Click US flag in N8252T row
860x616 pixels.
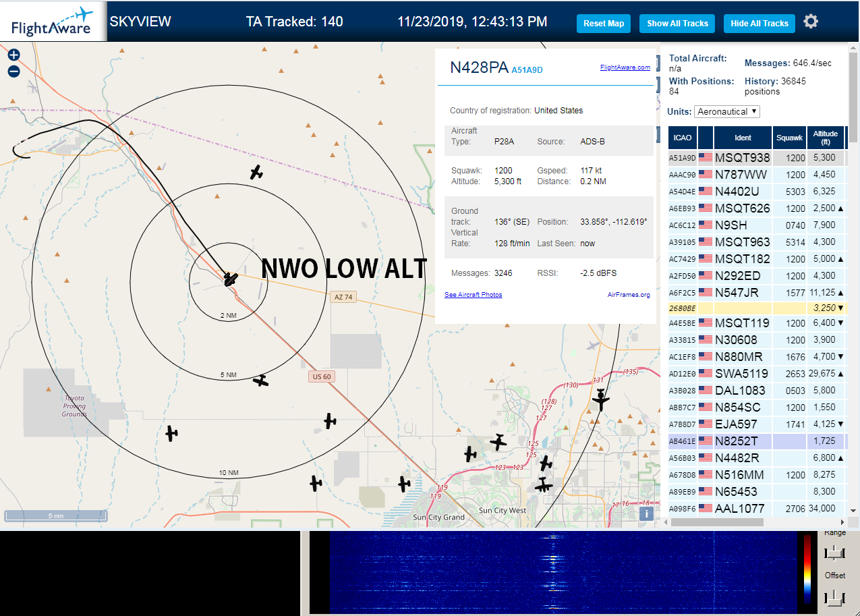coord(706,441)
